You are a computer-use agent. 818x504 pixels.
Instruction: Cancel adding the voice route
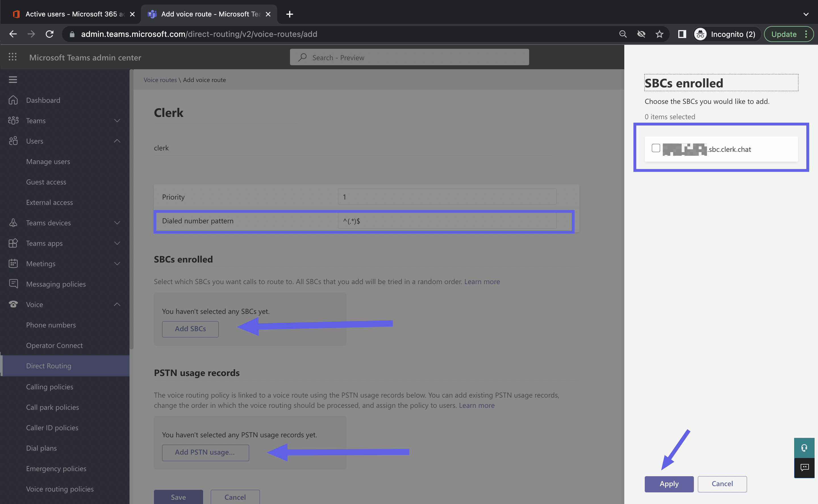pyautogui.click(x=235, y=497)
